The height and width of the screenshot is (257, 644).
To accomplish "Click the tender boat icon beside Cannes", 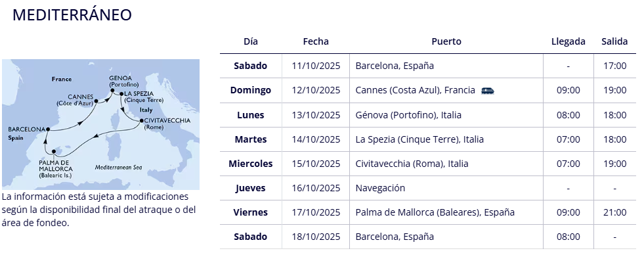I will pyautogui.click(x=488, y=91).
